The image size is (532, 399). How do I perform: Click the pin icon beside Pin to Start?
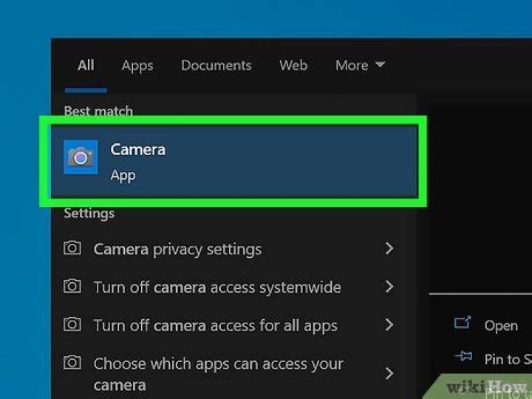click(x=463, y=358)
